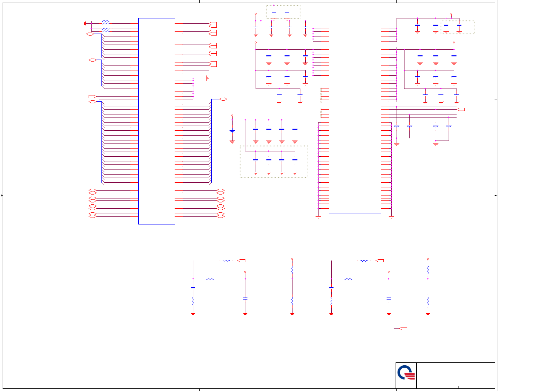Viewport: 555px width, 392px height.
Task: Select the lone rectangular input port left of the left IC
Action: [93, 96]
